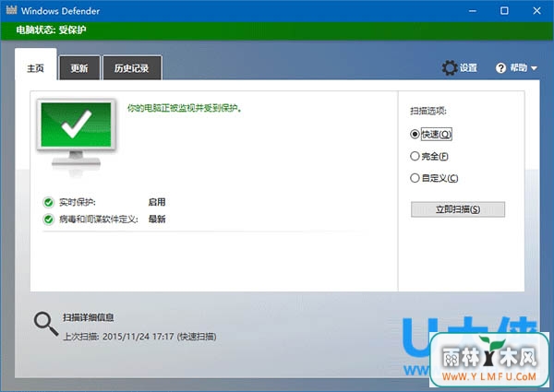Minimize the Windows Defender window
This screenshot has width=554, height=392.
(x=473, y=11)
